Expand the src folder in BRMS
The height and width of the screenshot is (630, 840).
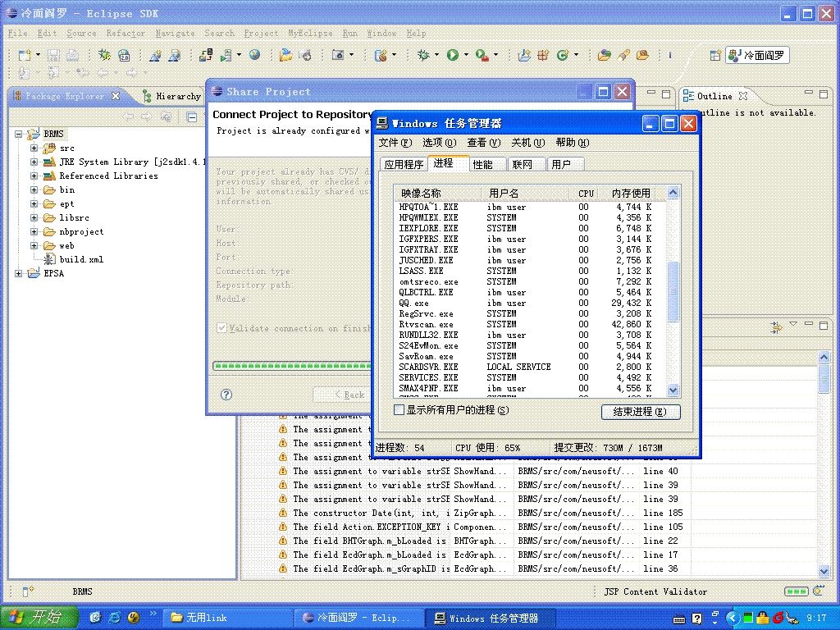(34, 148)
